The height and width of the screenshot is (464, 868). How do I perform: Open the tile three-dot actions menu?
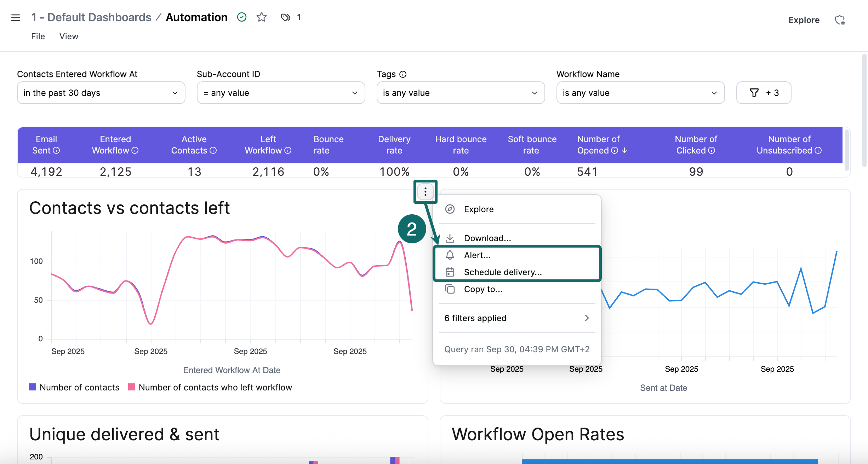point(425,192)
